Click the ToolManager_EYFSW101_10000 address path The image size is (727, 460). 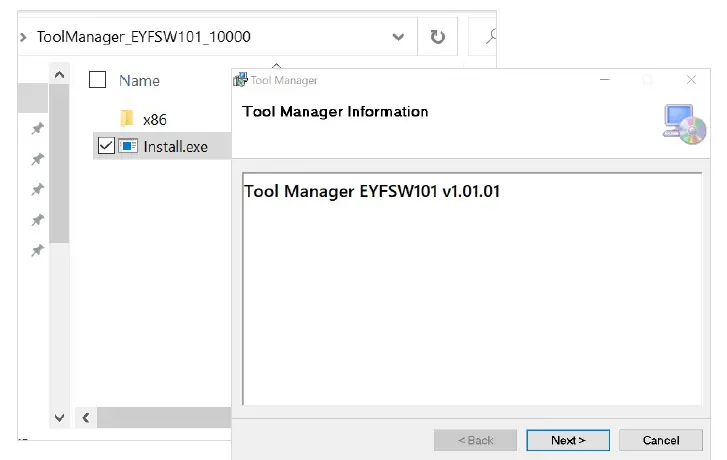143,37
